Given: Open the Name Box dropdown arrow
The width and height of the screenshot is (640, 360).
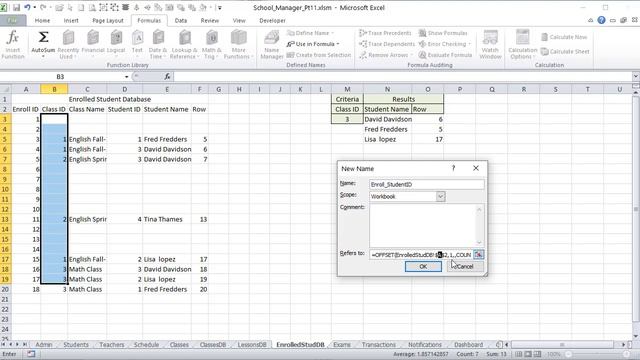Looking at the screenshot, I should coord(127,77).
